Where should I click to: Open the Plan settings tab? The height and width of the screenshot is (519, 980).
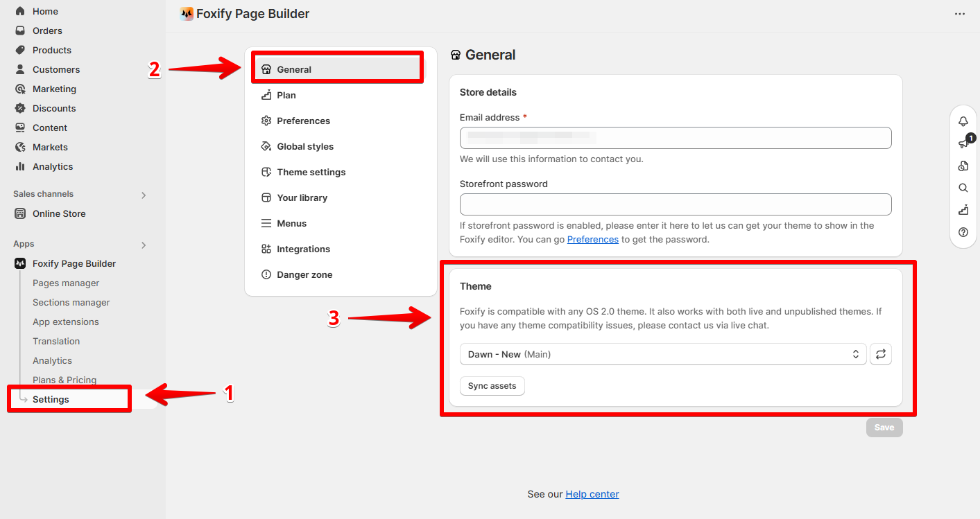tap(341, 95)
